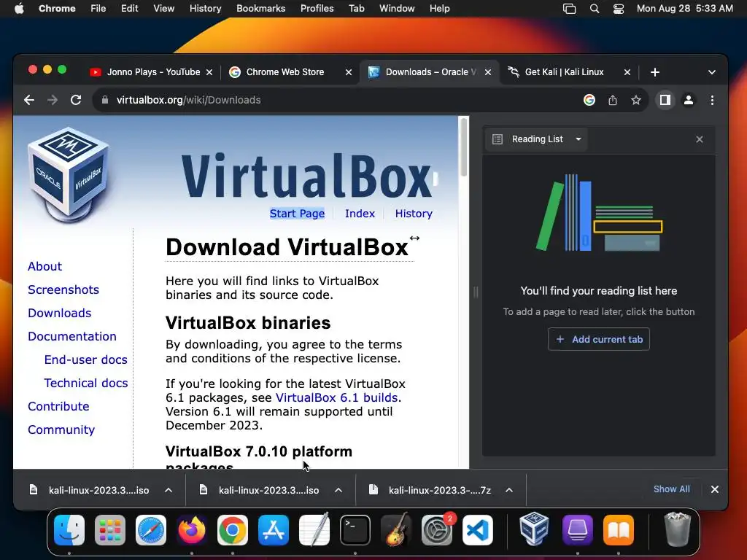
Task: Expand the tab search chevron
Action: coord(712,72)
